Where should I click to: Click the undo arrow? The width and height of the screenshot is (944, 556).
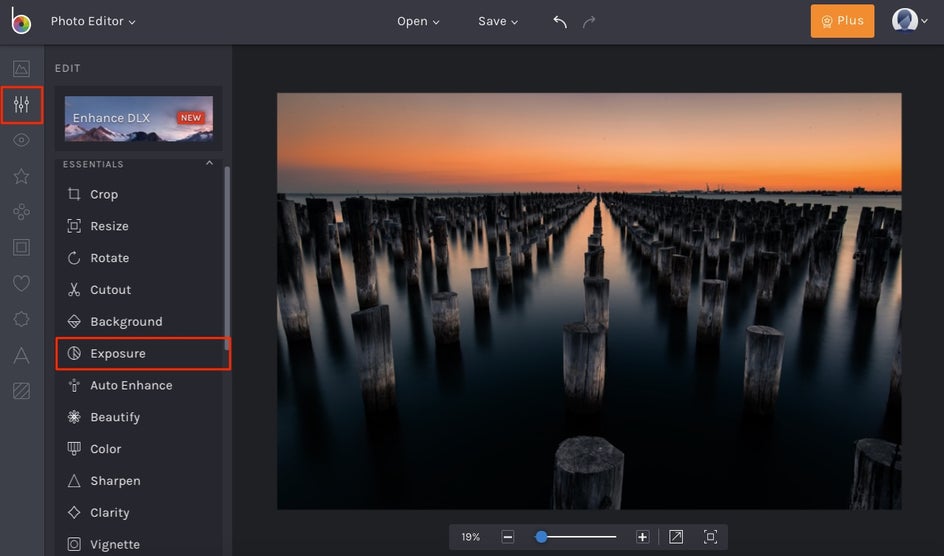click(x=560, y=21)
